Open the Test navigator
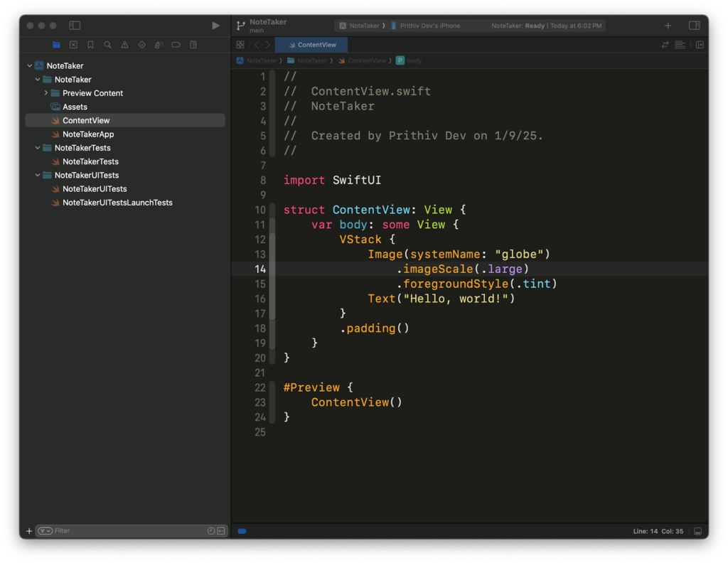This screenshot has height=563, width=728. (x=141, y=44)
